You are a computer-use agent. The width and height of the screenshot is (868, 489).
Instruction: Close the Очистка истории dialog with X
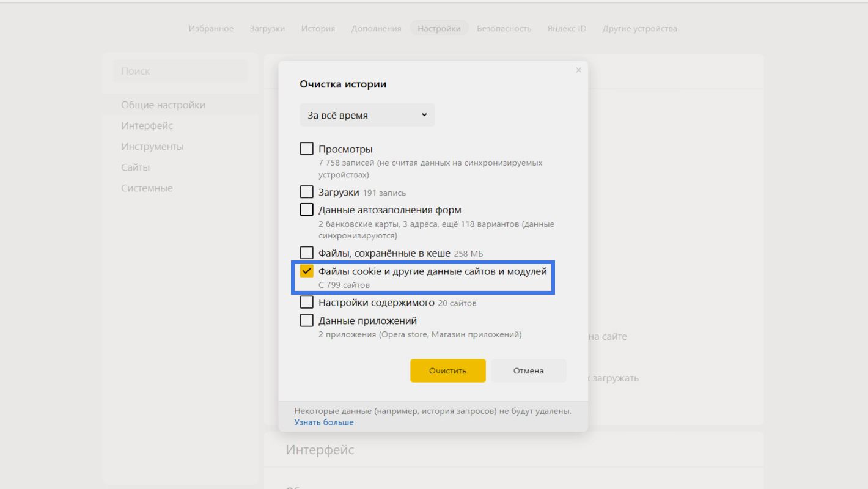578,70
